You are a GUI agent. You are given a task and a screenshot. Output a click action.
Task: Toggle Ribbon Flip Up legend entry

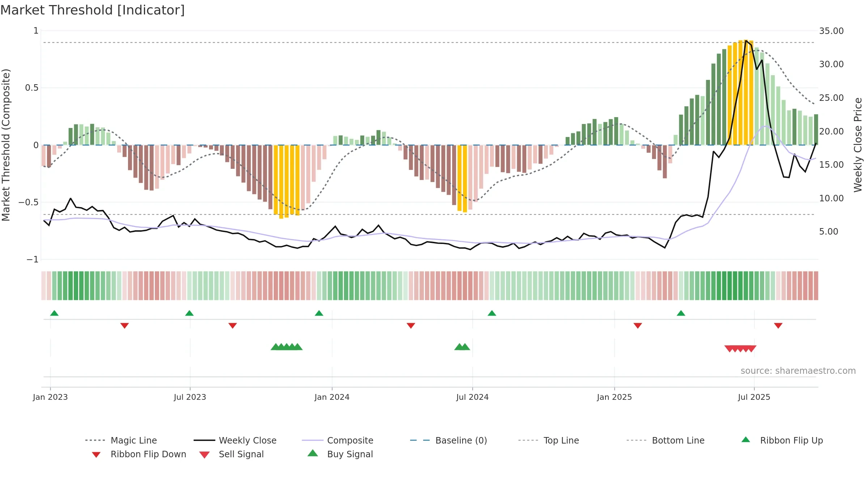[x=782, y=440]
